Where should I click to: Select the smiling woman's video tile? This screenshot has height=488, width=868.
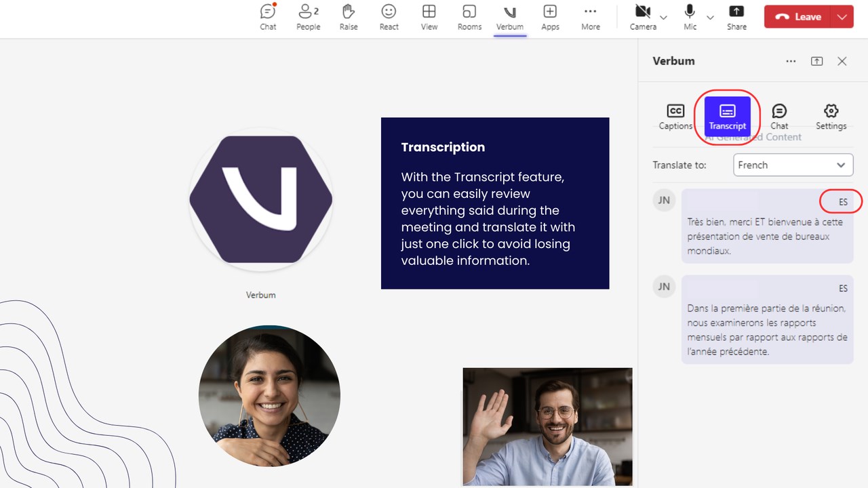tap(269, 396)
